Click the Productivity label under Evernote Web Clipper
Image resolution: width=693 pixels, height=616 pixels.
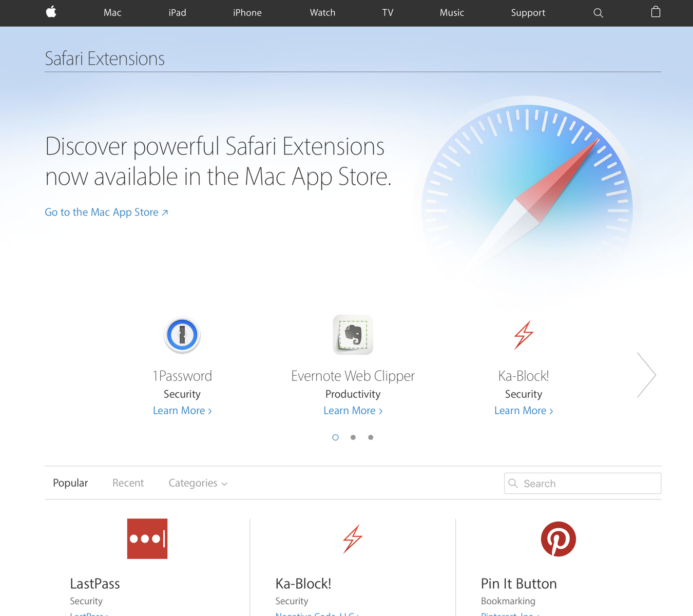coord(353,394)
